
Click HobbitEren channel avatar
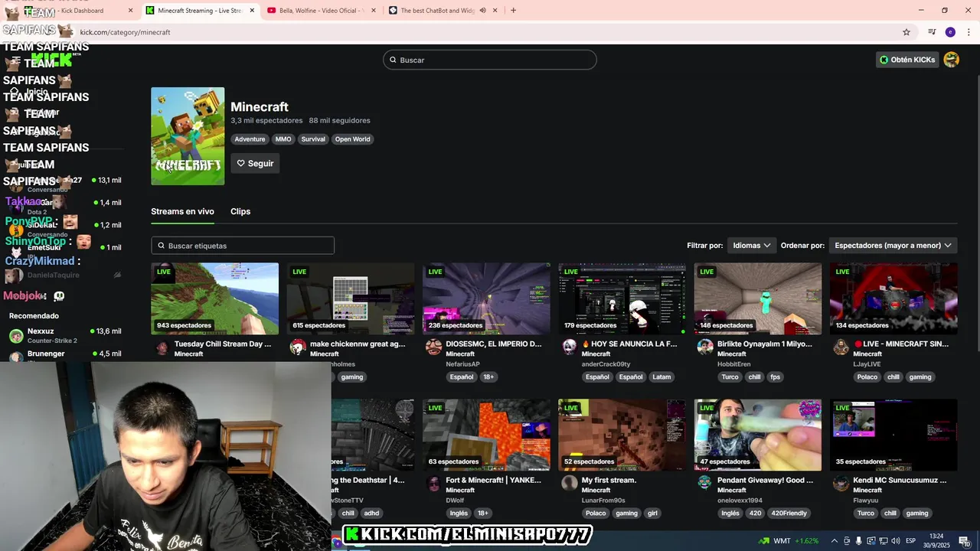705,347
